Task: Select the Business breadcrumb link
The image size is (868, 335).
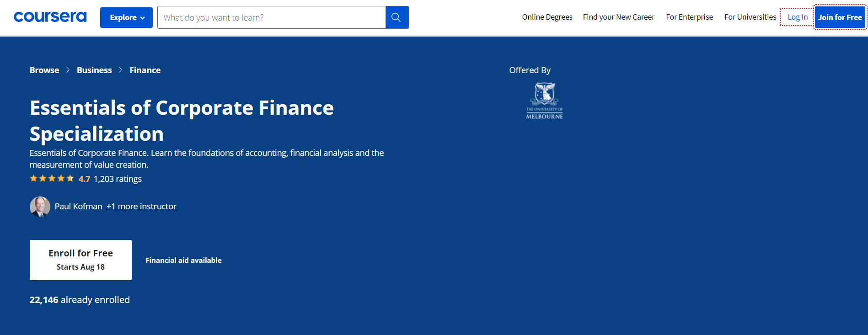Action: click(94, 70)
